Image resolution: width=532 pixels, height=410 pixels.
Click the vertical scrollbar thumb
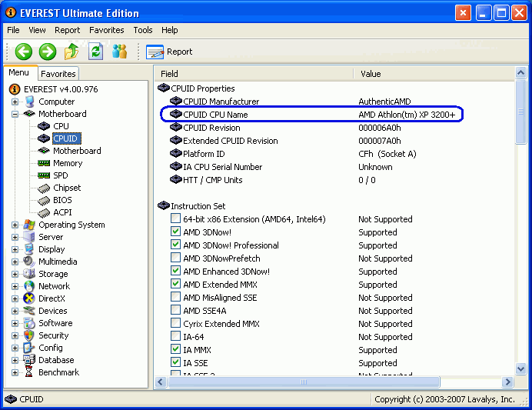pyautogui.click(x=520, y=112)
